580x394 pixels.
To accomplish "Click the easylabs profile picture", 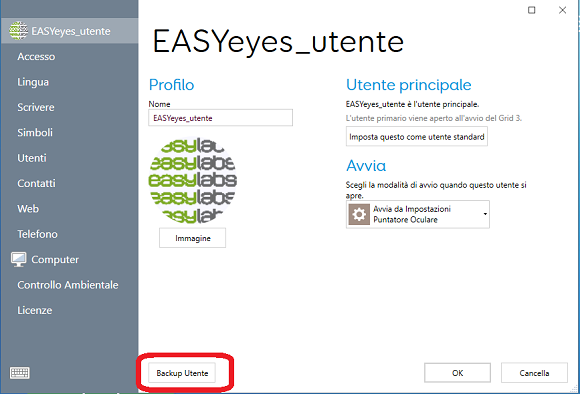I will tap(193, 181).
